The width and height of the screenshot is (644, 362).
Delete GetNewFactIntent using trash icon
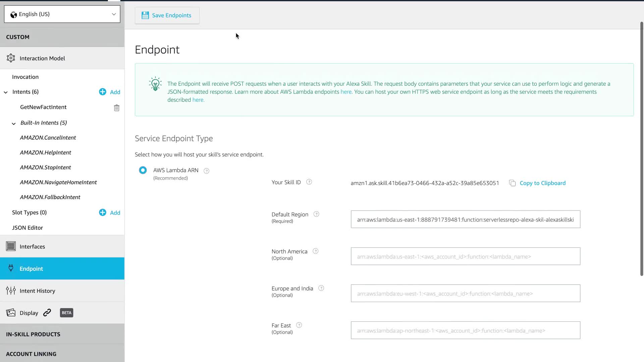(x=116, y=108)
